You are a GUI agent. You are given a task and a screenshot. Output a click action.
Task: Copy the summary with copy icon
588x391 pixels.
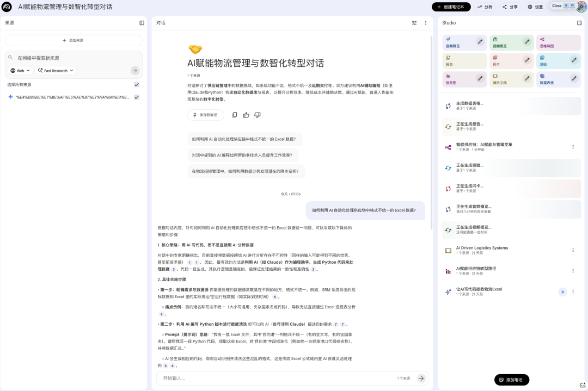[234, 115]
